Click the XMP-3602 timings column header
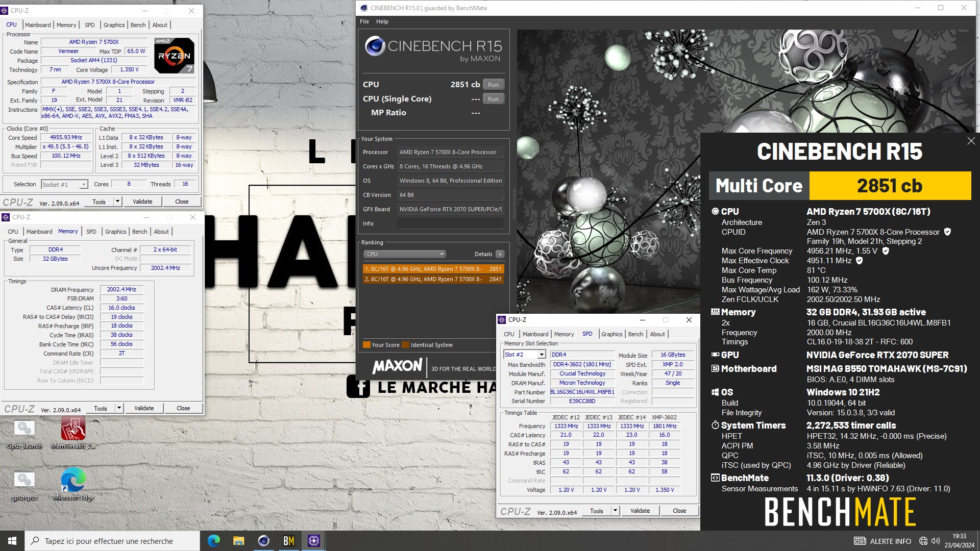This screenshot has width=980, height=551. point(664,417)
